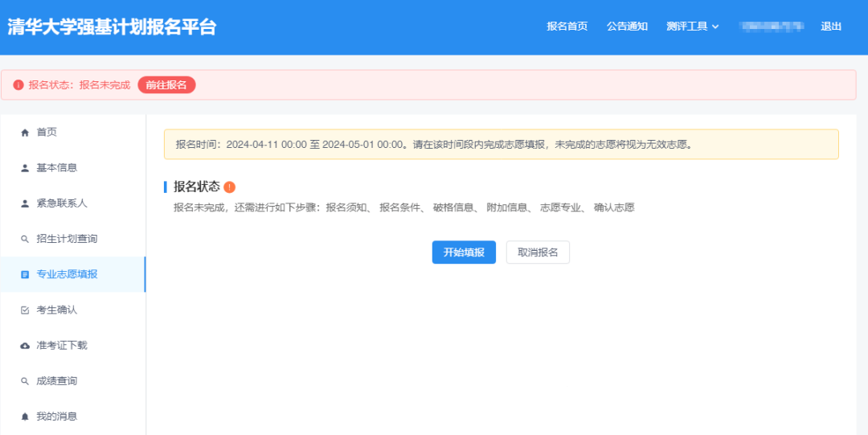This screenshot has height=435, width=868.
Task: Click the form icon beside 专业志愿填报
Action: (x=24, y=274)
